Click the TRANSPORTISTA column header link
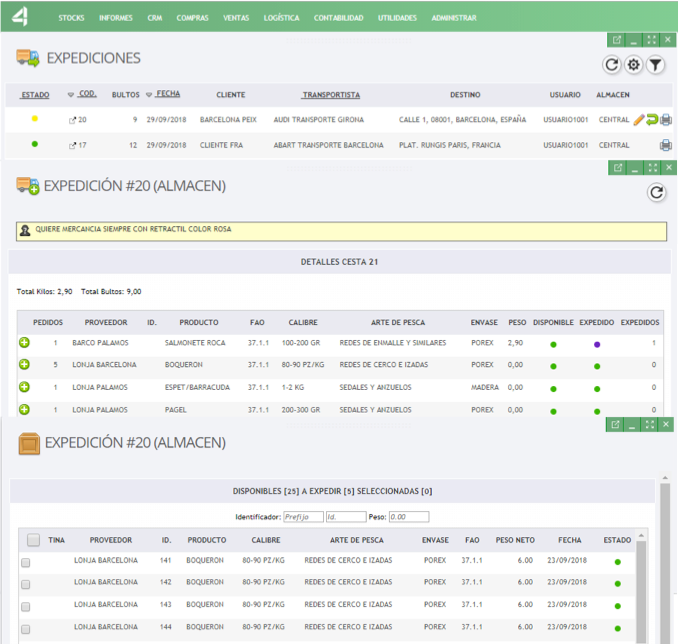 coord(330,95)
